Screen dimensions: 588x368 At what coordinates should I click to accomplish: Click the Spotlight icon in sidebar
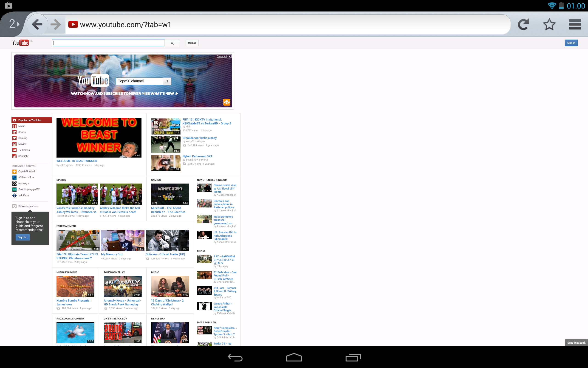(14, 156)
